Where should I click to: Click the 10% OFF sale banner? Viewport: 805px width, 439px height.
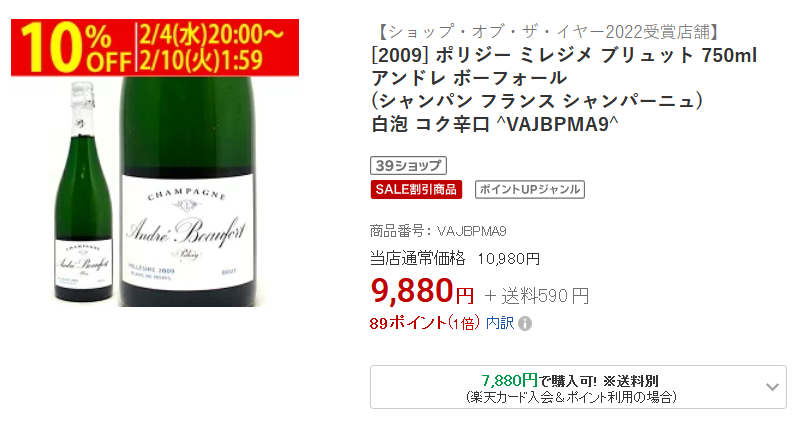pyautogui.click(x=155, y=47)
